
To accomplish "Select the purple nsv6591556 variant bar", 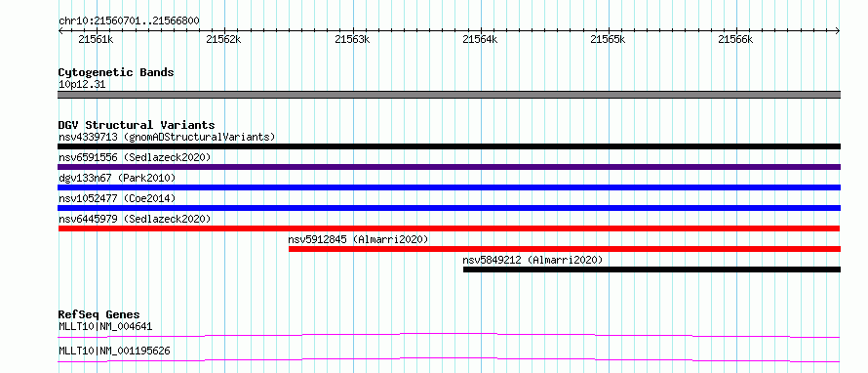I will click(449, 167).
